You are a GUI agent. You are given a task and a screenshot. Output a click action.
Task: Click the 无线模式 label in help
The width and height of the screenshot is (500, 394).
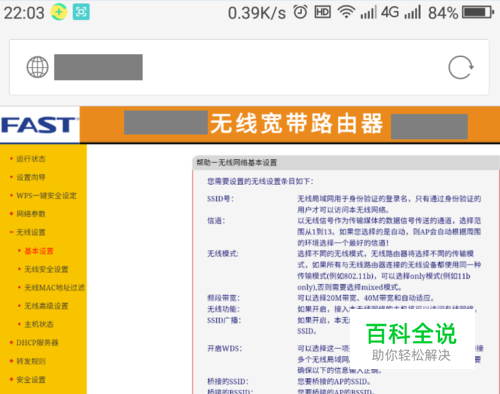(223, 254)
